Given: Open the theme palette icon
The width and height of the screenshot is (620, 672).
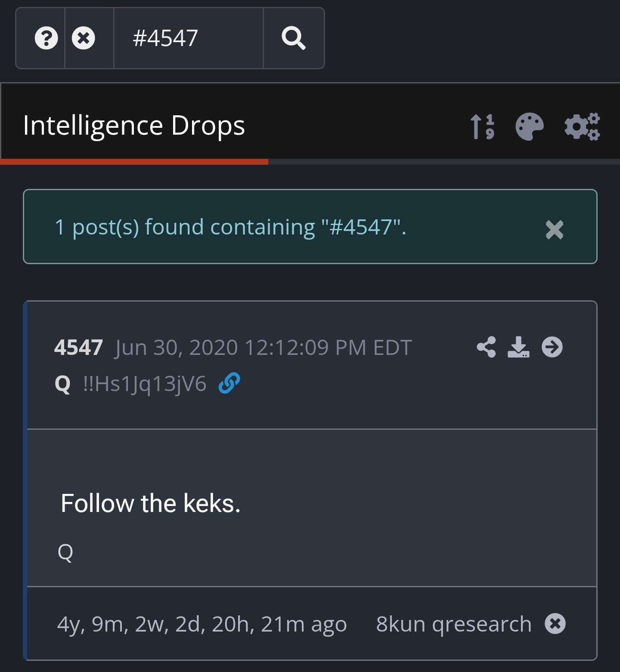Looking at the screenshot, I should (530, 126).
